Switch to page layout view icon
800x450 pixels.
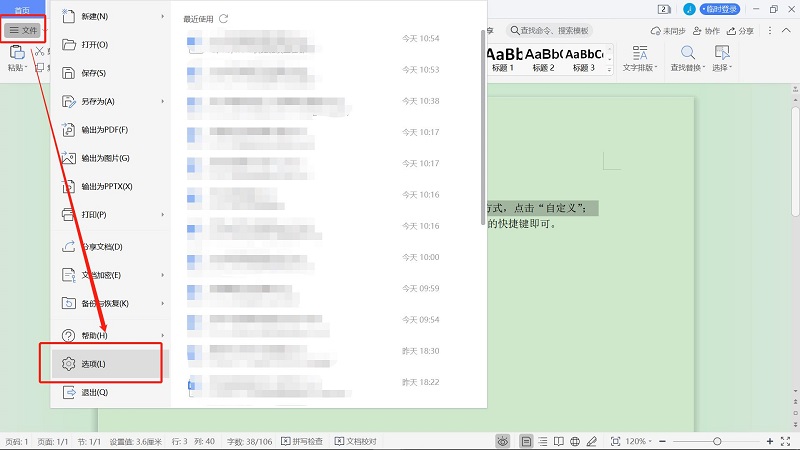(526, 441)
